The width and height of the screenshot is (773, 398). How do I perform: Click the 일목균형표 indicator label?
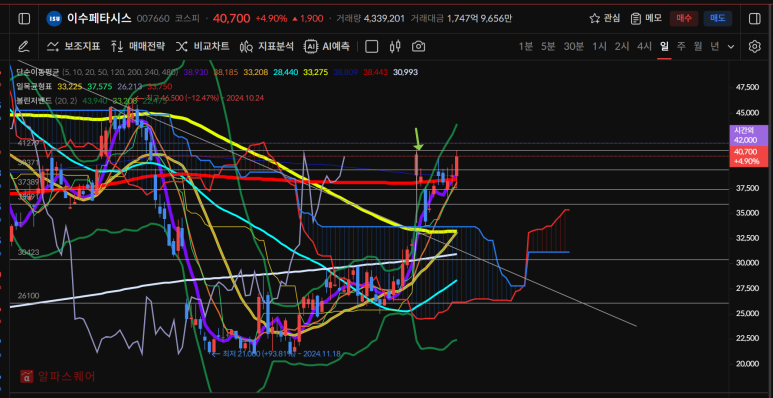[x=35, y=86]
